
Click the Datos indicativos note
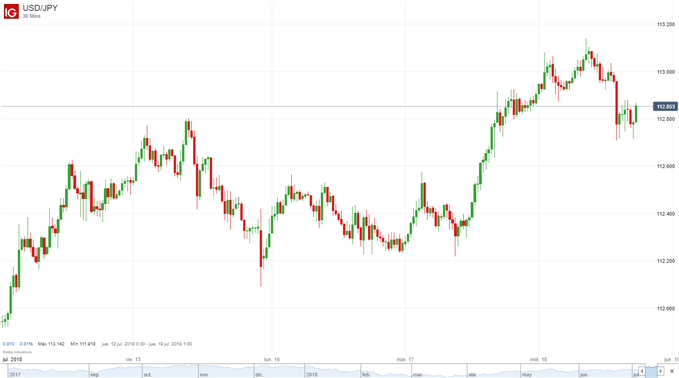pyautogui.click(x=17, y=352)
